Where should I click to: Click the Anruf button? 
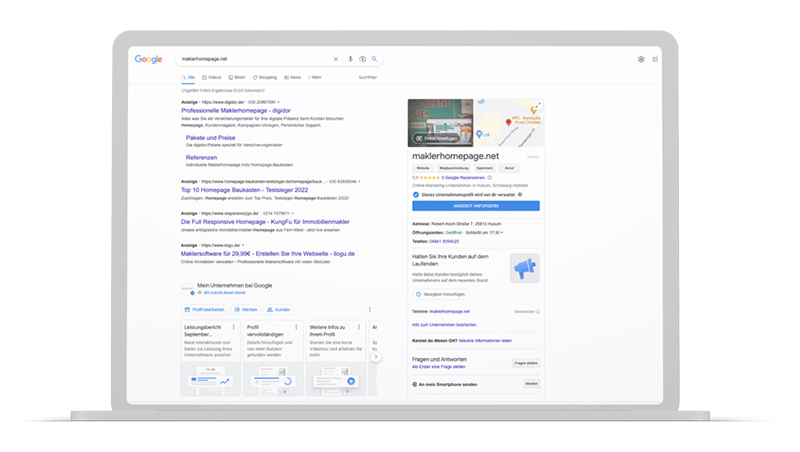[x=509, y=168]
